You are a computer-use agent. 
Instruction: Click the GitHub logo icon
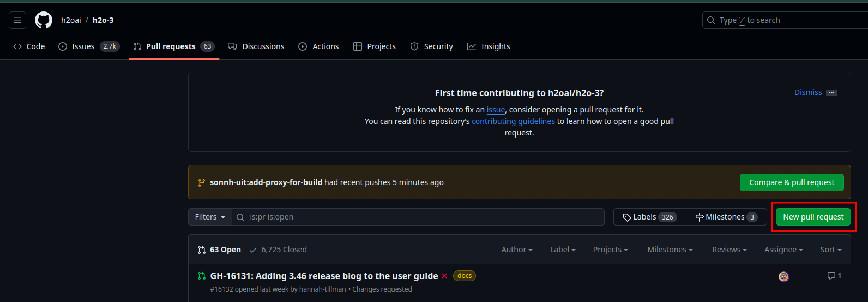(x=44, y=20)
